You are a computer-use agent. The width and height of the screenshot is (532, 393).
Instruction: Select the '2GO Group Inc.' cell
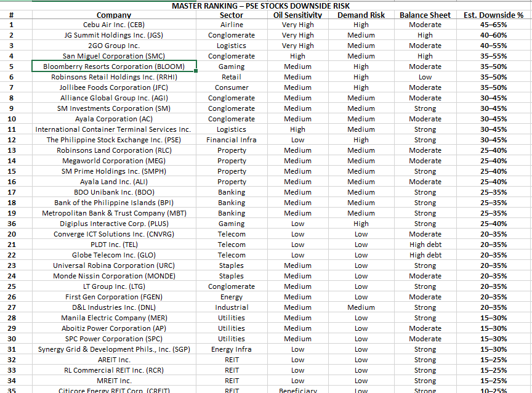coord(114,46)
